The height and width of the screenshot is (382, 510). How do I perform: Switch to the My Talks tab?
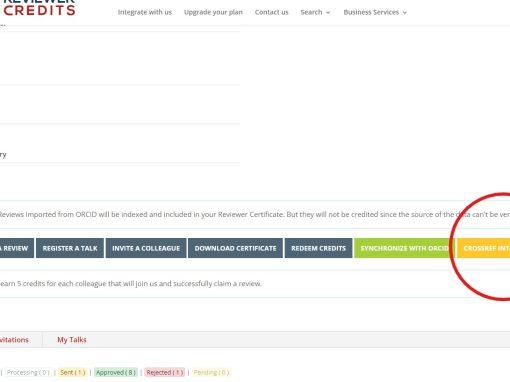click(72, 340)
